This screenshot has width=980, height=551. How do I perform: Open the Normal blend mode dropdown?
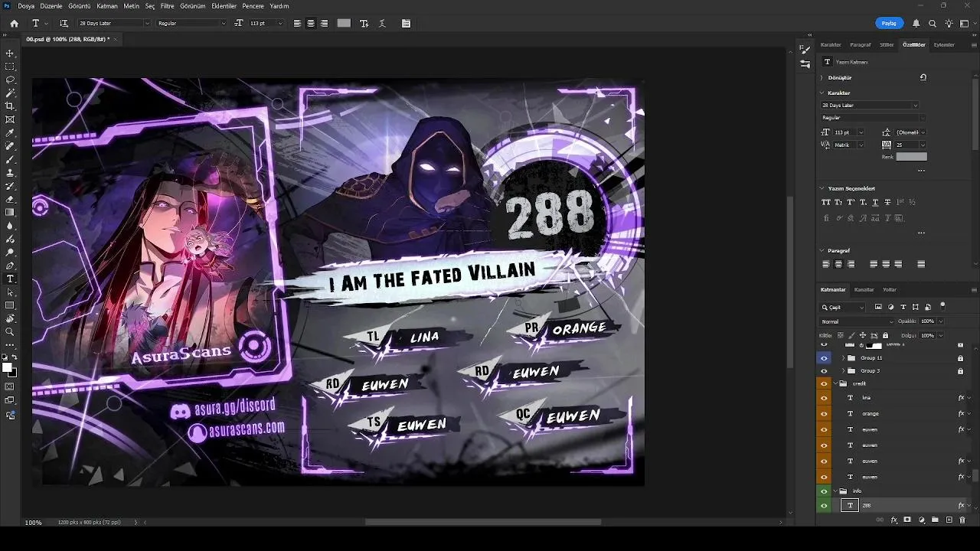click(856, 321)
